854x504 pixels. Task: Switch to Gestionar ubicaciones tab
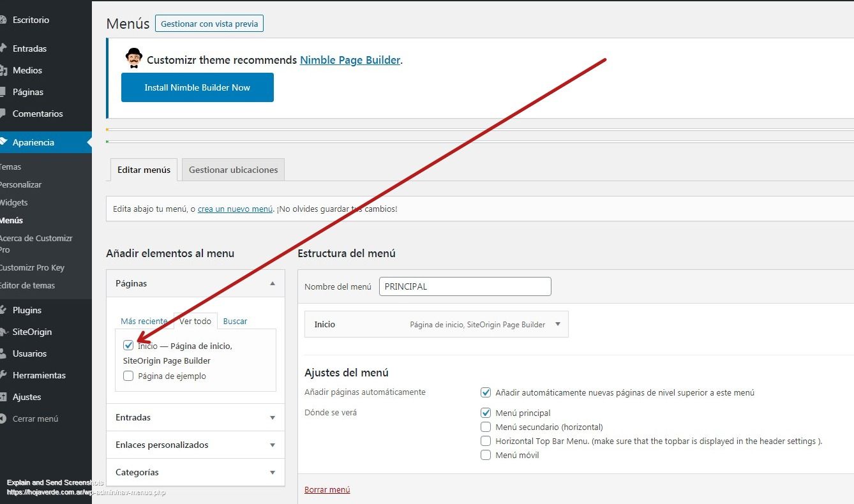click(x=233, y=170)
